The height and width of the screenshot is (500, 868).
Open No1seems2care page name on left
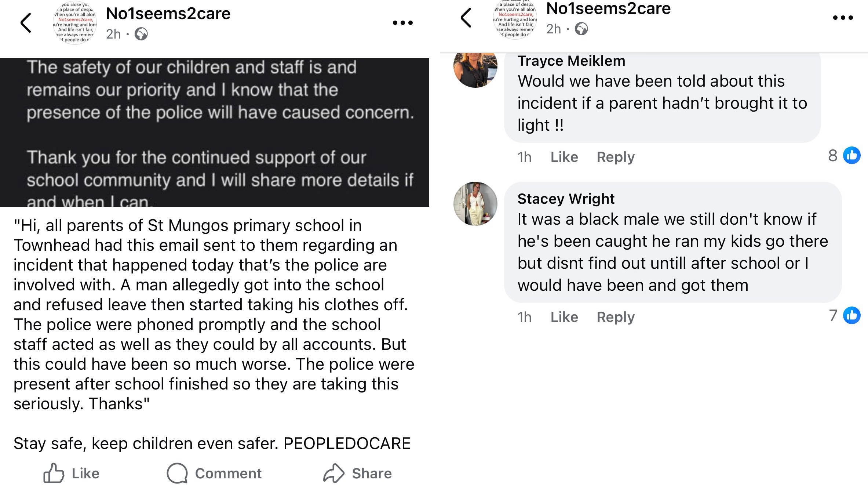(x=168, y=14)
